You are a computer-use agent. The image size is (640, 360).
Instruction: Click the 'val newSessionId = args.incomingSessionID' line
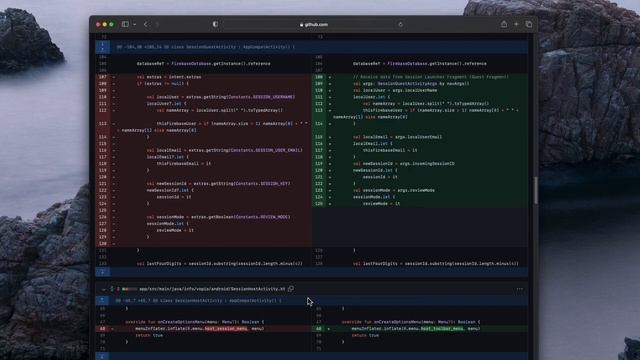click(403, 163)
